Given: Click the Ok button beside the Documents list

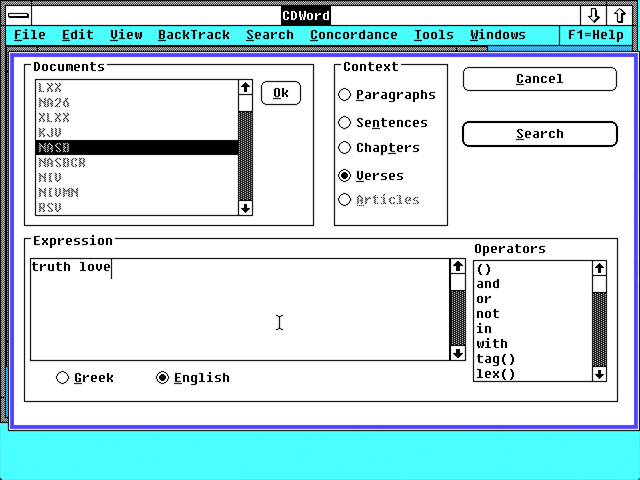Looking at the screenshot, I should click(x=281, y=93).
